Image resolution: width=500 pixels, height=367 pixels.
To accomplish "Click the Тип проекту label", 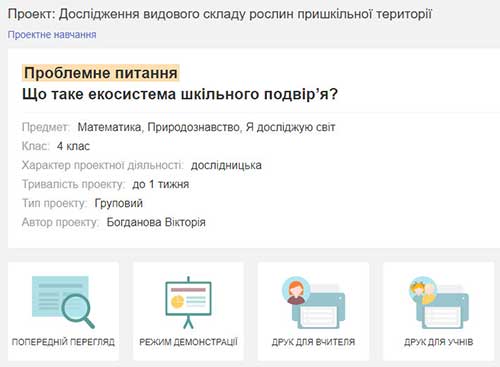I will 54,203.
